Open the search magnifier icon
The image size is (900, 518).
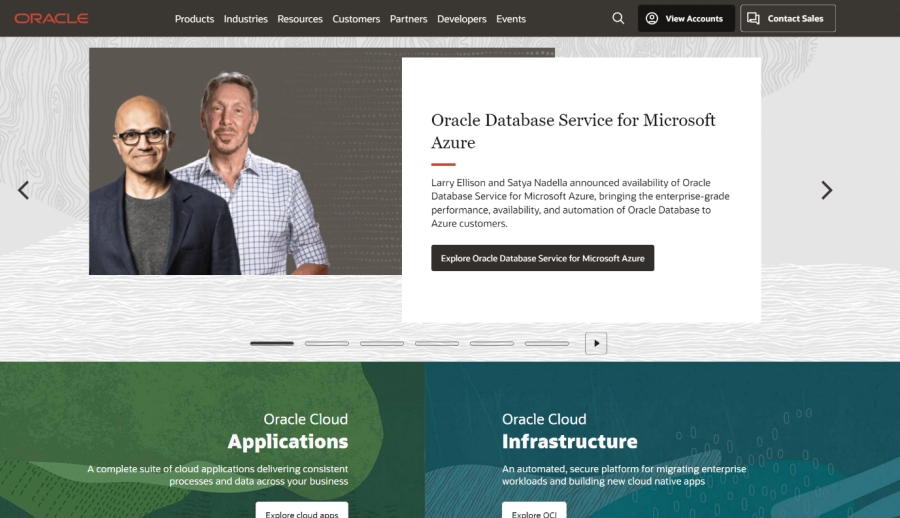618,19
